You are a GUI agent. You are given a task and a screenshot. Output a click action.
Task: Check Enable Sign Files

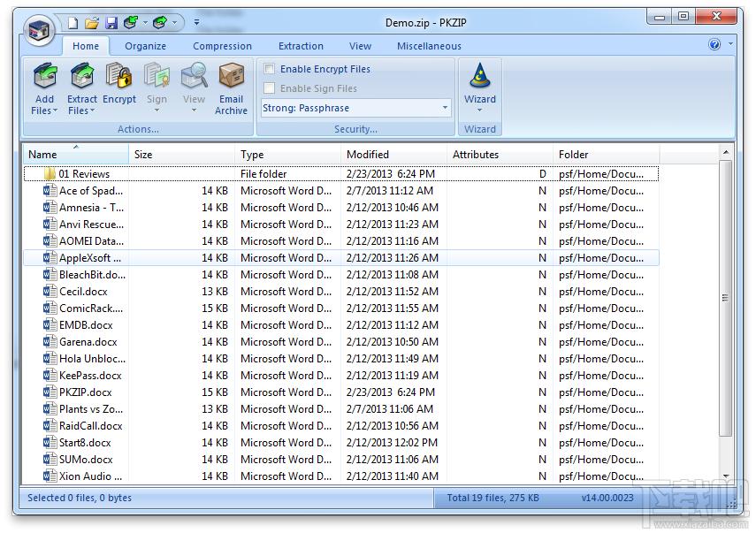pyautogui.click(x=270, y=88)
